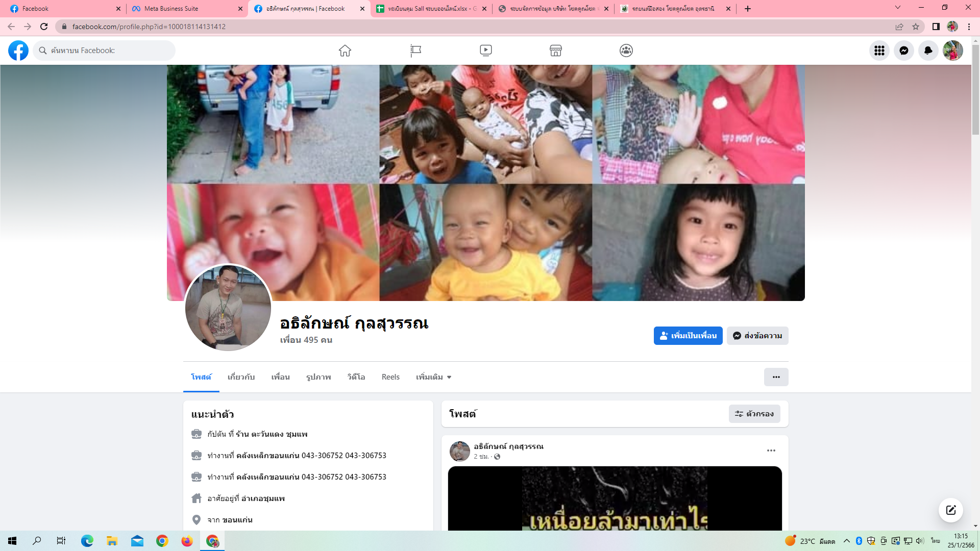Image resolution: width=980 pixels, height=551 pixels.
Task: Open the Groups icon in navbar
Action: coord(626,51)
